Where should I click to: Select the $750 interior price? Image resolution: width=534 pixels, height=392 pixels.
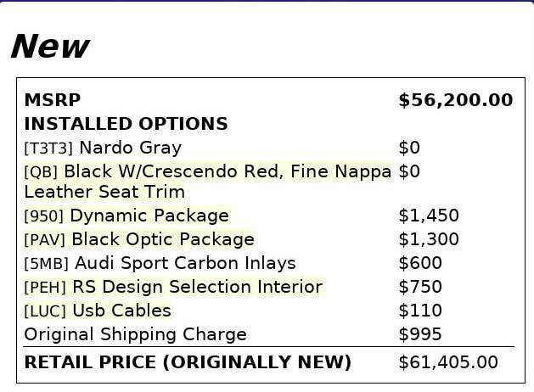[419, 287]
